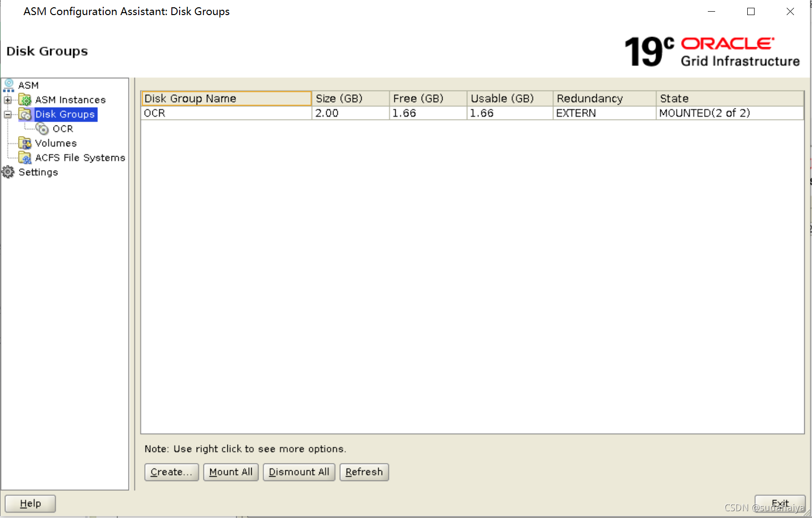Sort by Size (GB) column header
Screen dimensions: 812x518
point(351,98)
